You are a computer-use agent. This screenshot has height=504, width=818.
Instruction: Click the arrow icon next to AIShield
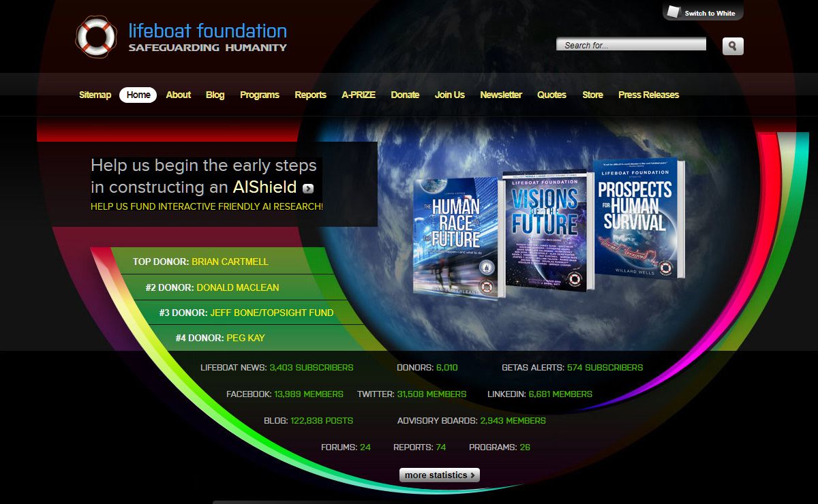308,189
